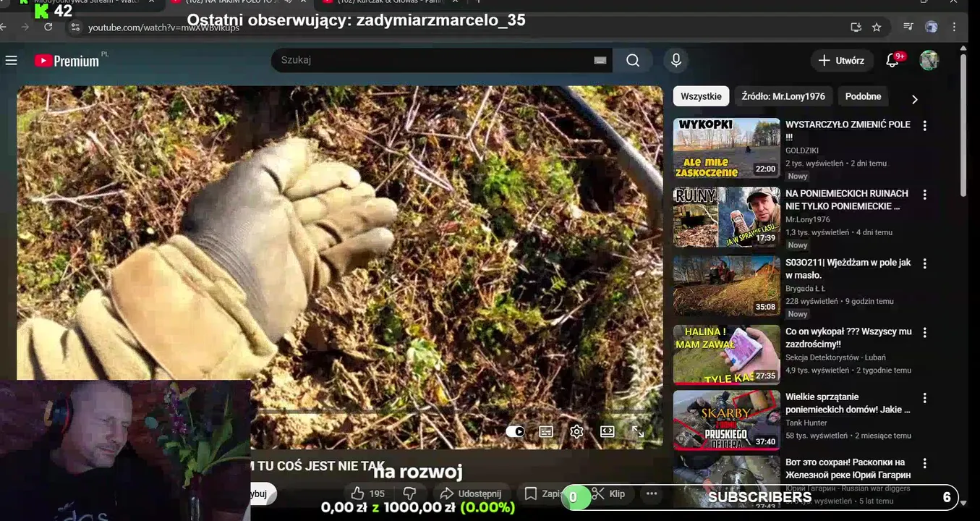The image size is (980, 521).
Task: Open video player settings gear
Action: coord(576,431)
